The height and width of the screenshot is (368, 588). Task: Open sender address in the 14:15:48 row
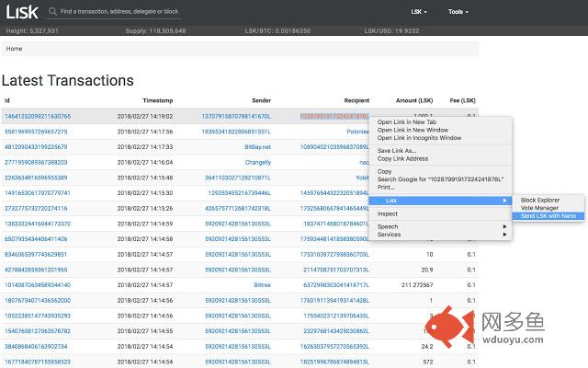(x=238, y=178)
